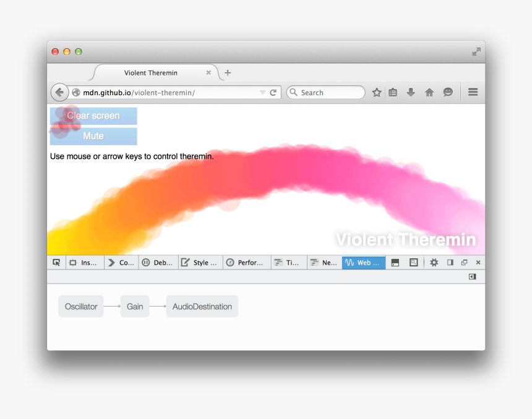Select the Web Audio panel
Screen dimensions: 532x419
tap(363, 262)
